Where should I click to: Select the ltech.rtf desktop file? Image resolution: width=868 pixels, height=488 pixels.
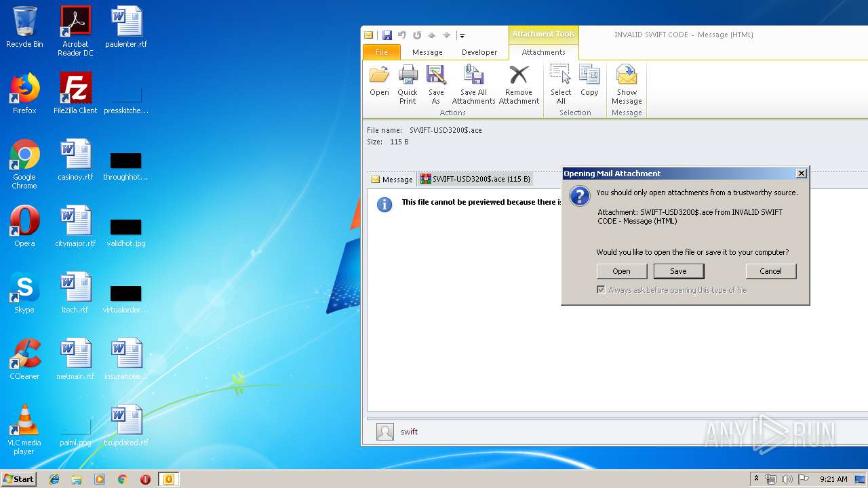(x=75, y=293)
